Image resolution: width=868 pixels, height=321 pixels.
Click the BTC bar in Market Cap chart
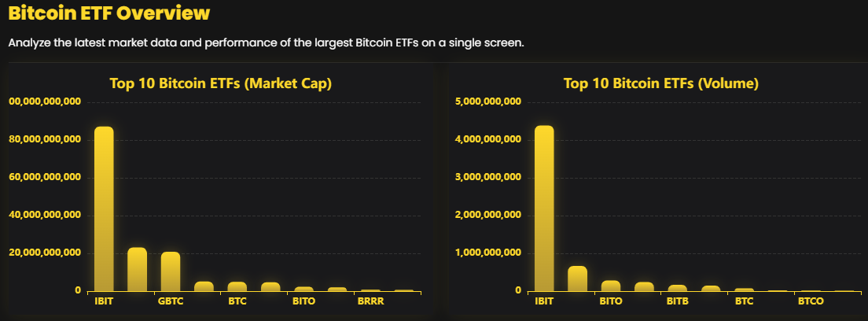coord(237,286)
